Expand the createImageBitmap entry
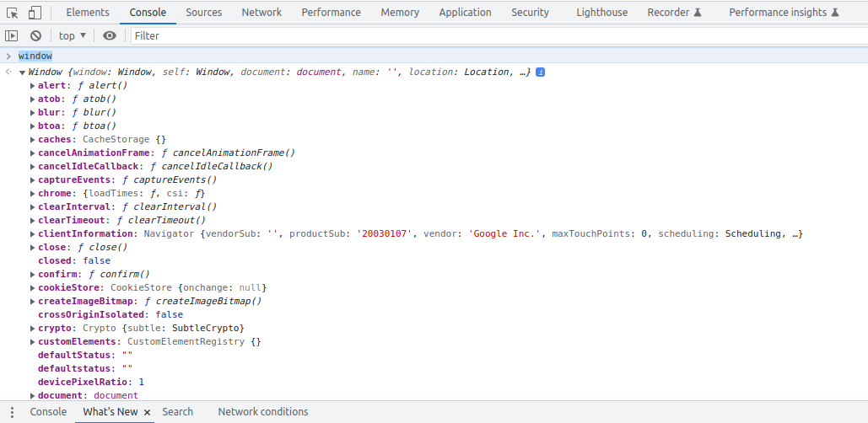Image resolution: width=868 pixels, height=423 pixels. coord(33,302)
